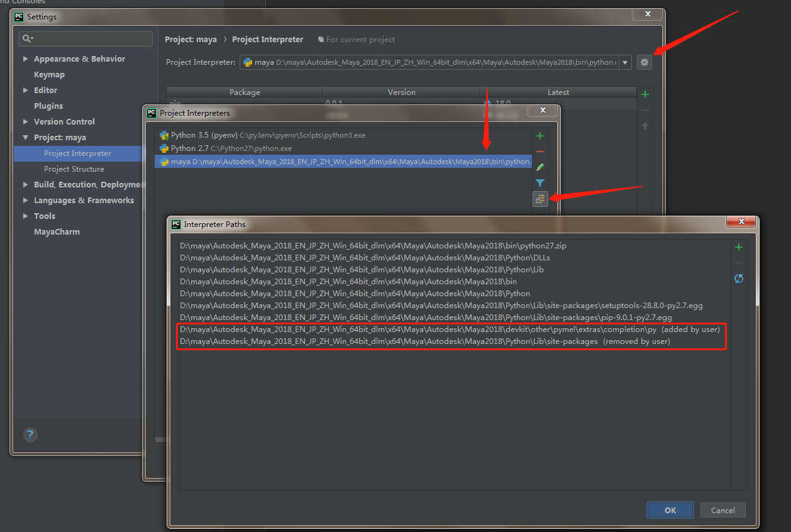The image size is (791, 532).
Task: Click the gear icon beside Project Interpreter
Action: point(644,62)
